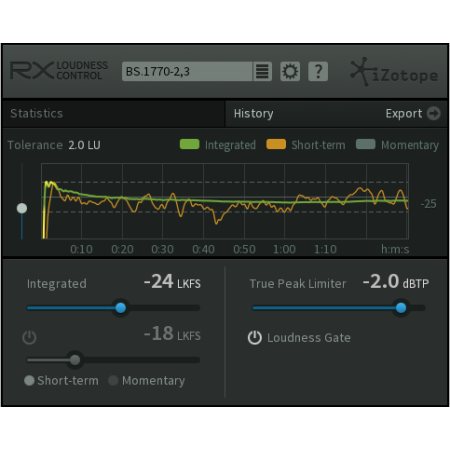Click the Export text button

click(403, 114)
